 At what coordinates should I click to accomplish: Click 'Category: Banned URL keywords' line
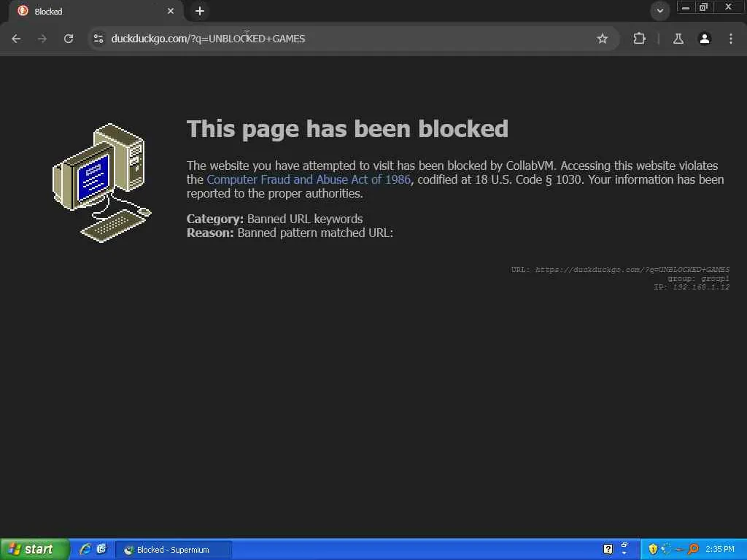[x=274, y=219]
